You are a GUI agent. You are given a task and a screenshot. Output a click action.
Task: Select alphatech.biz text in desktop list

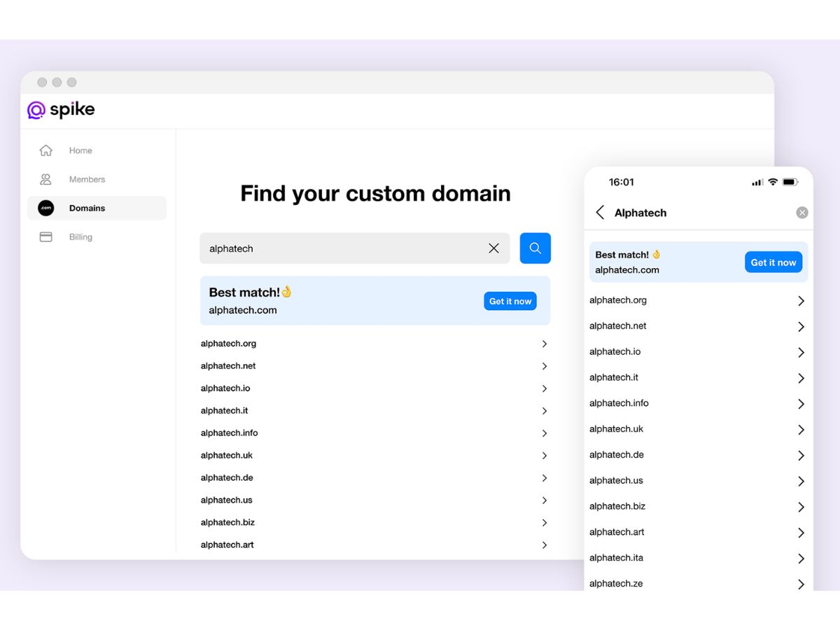click(x=227, y=523)
